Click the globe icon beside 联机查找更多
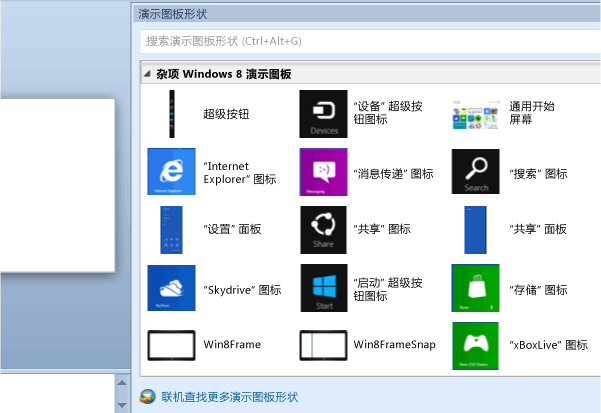601x413 pixels. [x=147, y=397]
